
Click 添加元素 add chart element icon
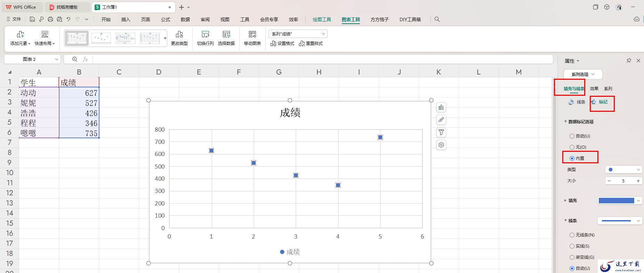[x=20, y=34]
